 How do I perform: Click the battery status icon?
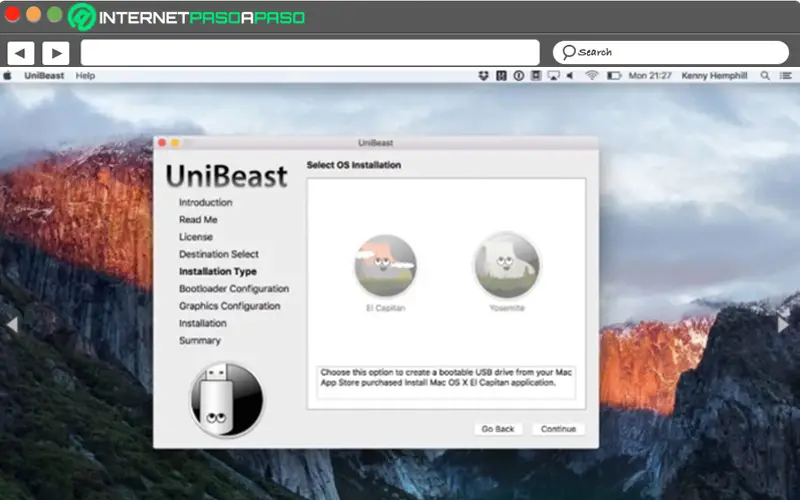pyautogui.click(x=614, y=76)
